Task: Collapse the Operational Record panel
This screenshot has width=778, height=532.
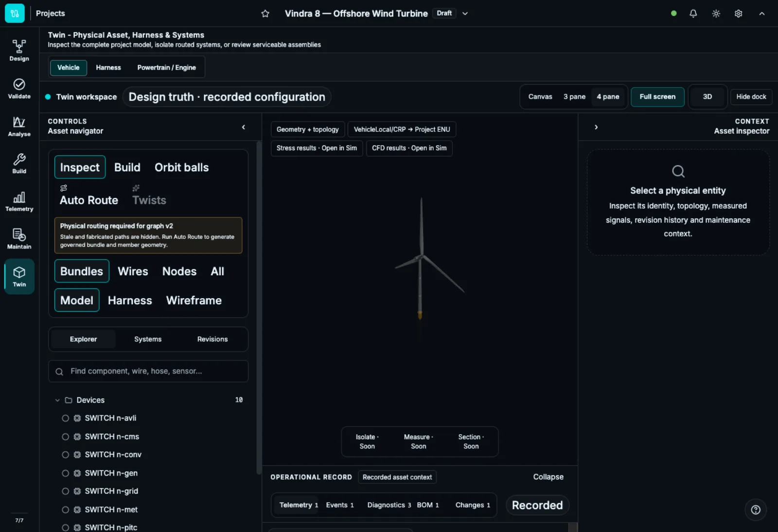Action: click(x=548, y=477)
